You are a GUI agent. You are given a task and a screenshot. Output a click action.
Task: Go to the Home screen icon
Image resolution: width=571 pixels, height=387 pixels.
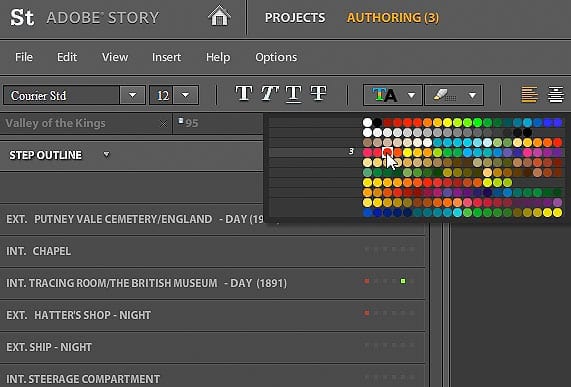(219, 17)
